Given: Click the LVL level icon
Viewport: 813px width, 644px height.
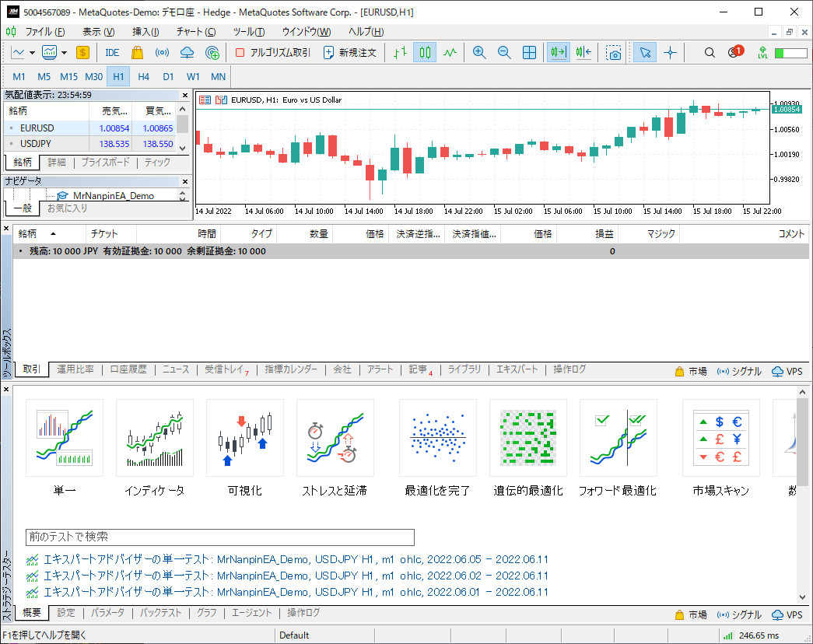Looking at the screenshot, I should click(x=762, y=52).
